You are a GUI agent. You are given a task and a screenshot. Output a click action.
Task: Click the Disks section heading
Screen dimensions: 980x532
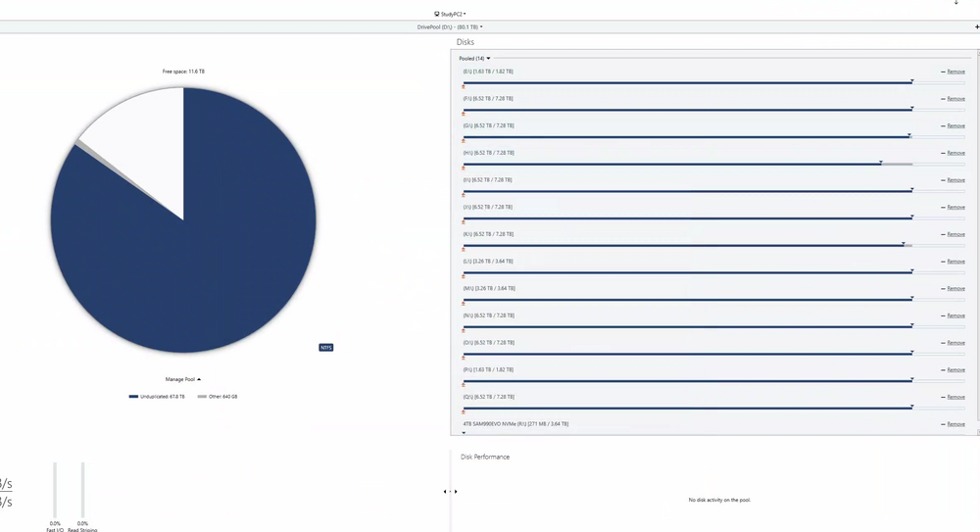click(465, 42)
